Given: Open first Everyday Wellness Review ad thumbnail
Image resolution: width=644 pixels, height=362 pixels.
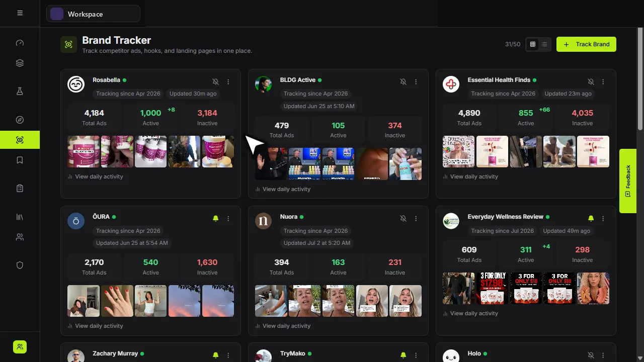Looking at the screenshot, I should coord(458,288).
